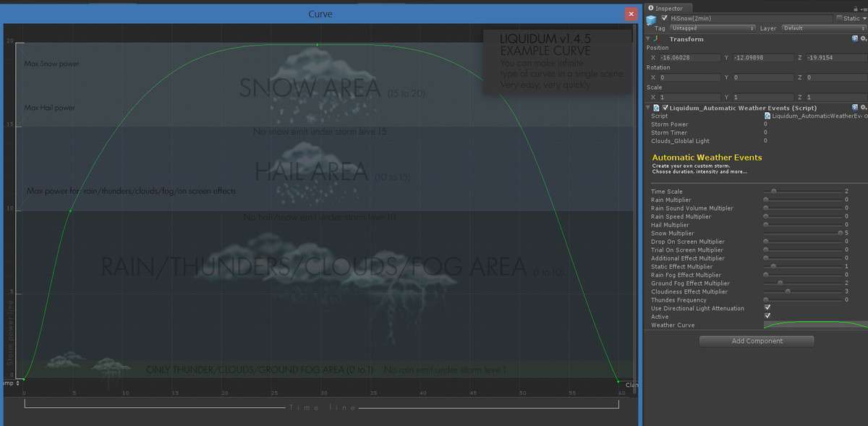Select the curve end keyframe at time 60
The height and width of the screenshot is (426, 868).
pyautogui.click(x=618, y=380)
